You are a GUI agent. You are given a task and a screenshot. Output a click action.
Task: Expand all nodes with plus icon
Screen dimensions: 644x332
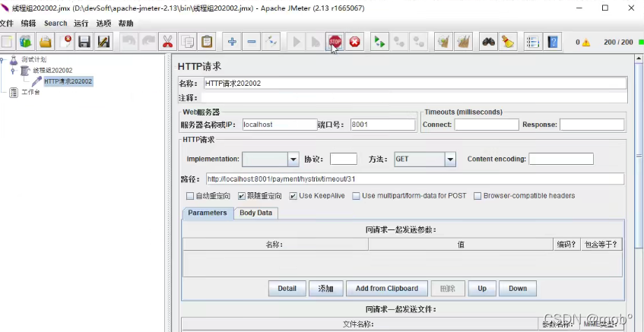pos(232,42)
